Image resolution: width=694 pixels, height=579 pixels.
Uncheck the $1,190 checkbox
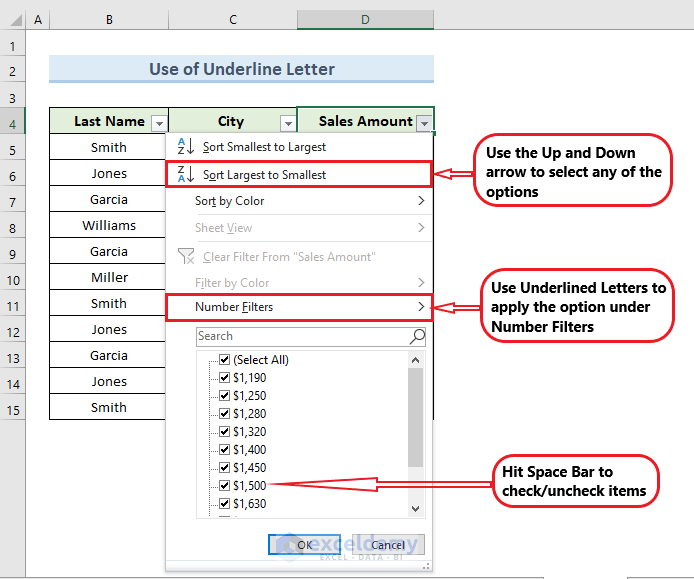click(x=224, y=378)
